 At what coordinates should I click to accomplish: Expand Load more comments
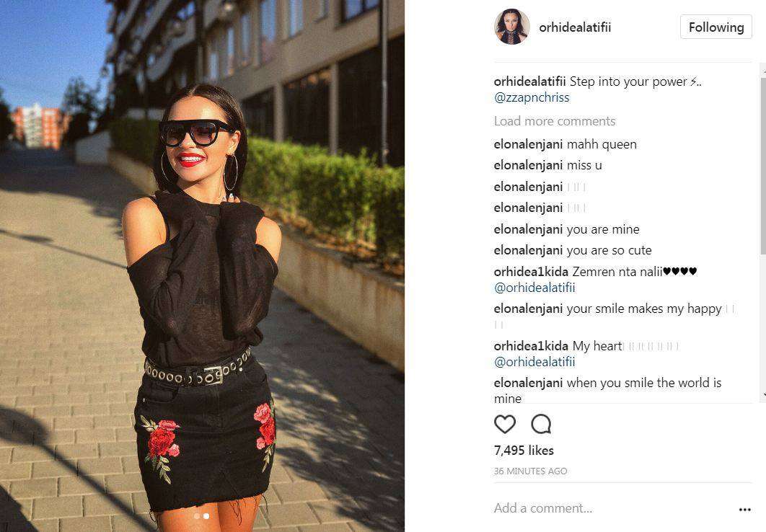coord(555,121)
